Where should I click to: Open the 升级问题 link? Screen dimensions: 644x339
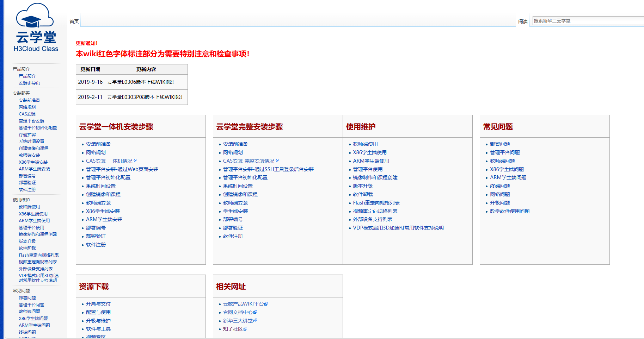pos(500,203)
